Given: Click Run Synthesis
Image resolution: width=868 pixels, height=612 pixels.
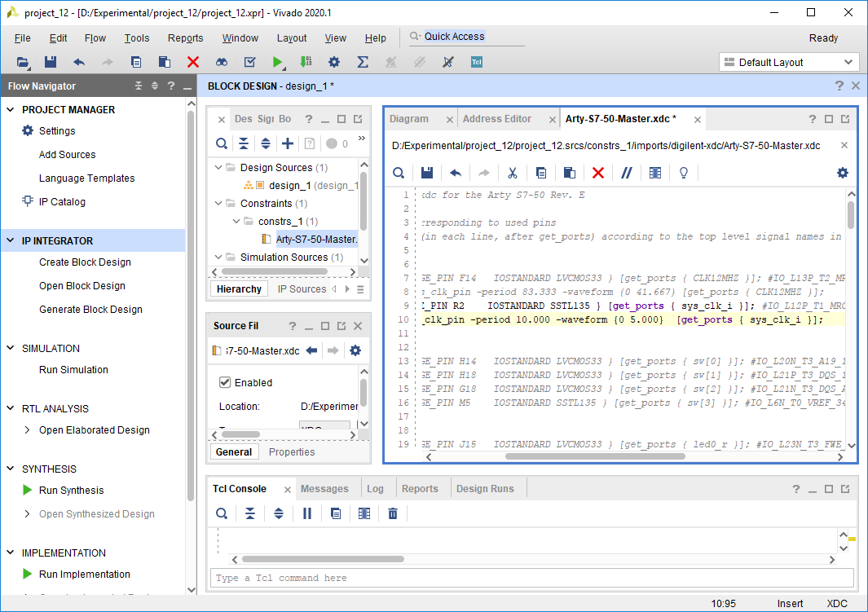Looking at the screenshot, I should click(x=72, y=491).
